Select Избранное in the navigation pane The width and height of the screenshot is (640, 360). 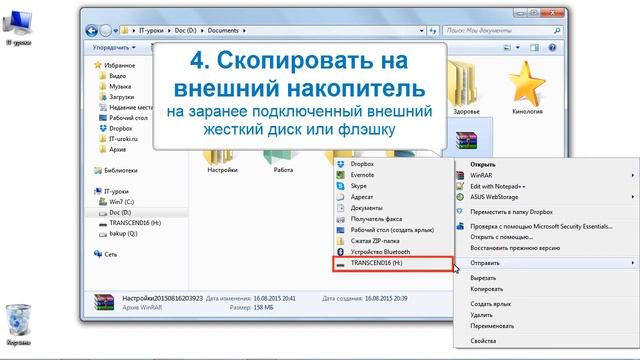115,65
